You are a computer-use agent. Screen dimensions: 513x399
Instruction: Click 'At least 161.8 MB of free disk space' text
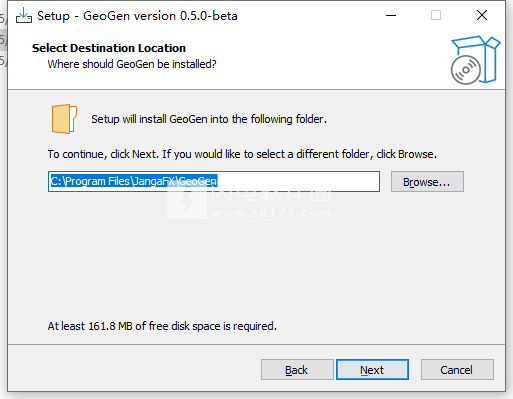pyautogui.click(x=162, y=326)
